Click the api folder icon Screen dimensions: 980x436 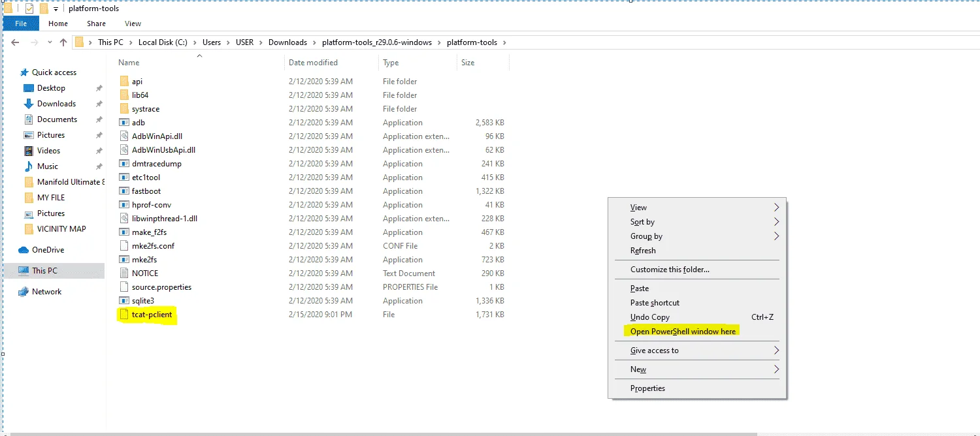[x=125, y=82]
